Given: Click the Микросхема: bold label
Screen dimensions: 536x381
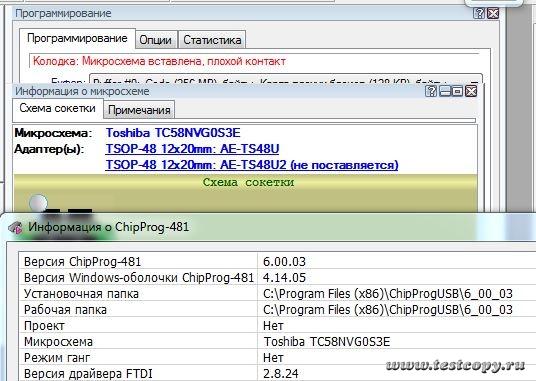Looking at the screenshot, I should pyautogui.click(x=53, y=133).
